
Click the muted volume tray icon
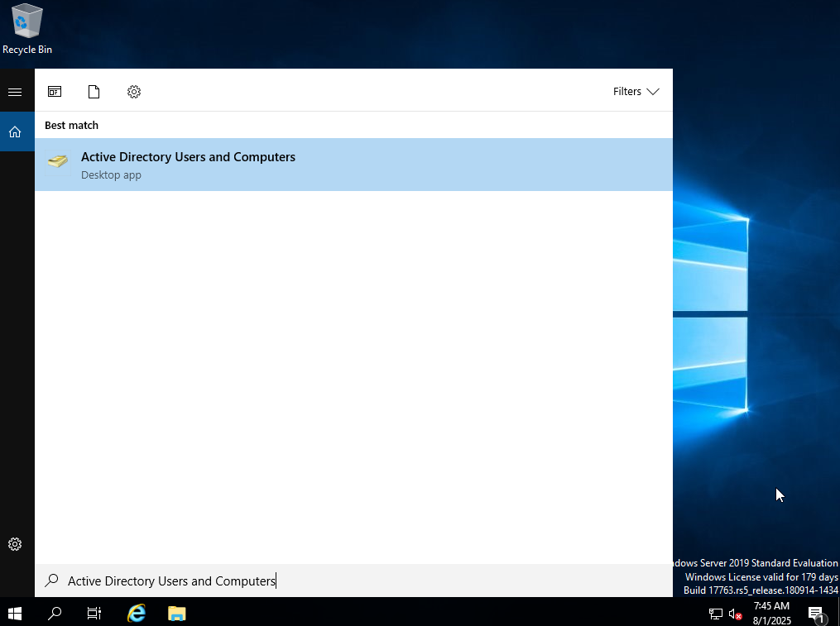735,614
